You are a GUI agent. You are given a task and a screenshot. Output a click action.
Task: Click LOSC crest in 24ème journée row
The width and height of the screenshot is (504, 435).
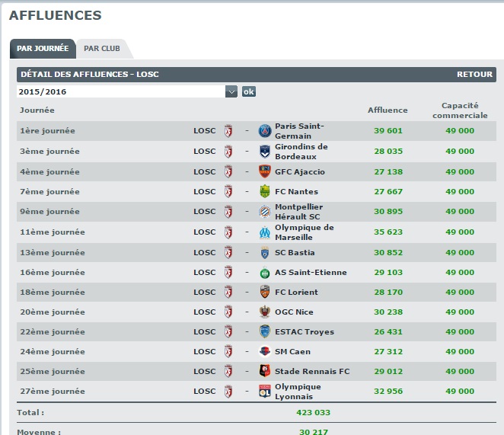tap(228, 352)
